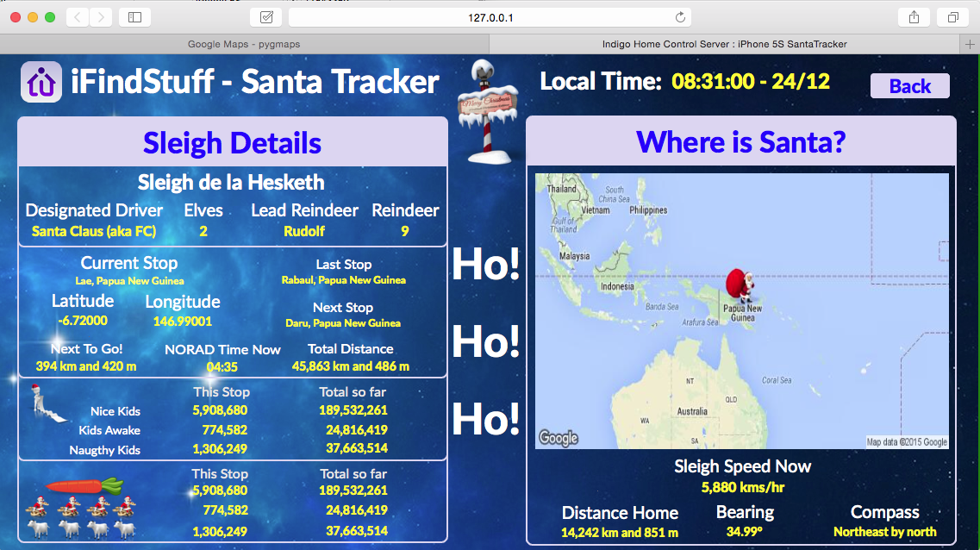Click sleigh speed 5,880 kms/hr
The image size is (980, 550).
tap(742, 488)
